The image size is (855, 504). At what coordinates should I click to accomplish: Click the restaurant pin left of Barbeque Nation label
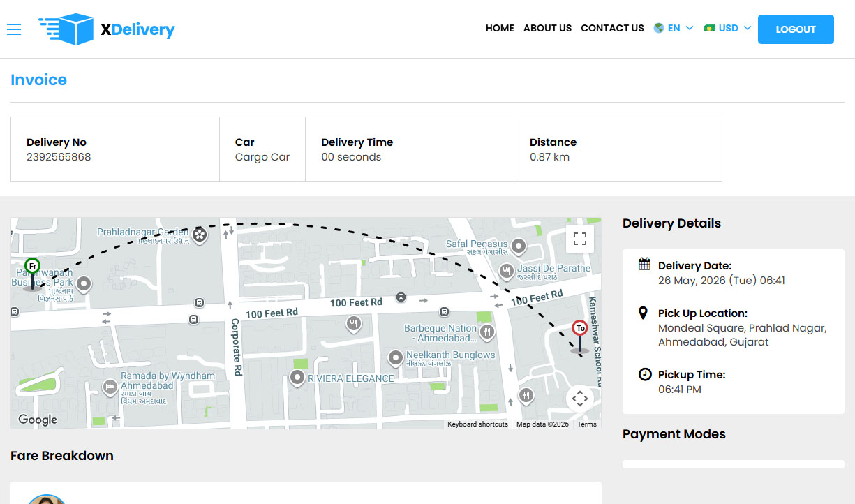click(355, 323)
